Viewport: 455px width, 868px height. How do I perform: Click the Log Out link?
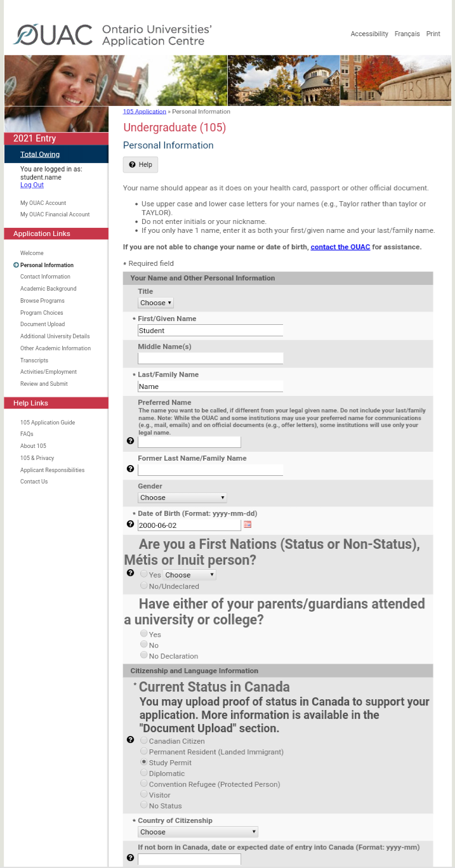click(x=32, y=185)
